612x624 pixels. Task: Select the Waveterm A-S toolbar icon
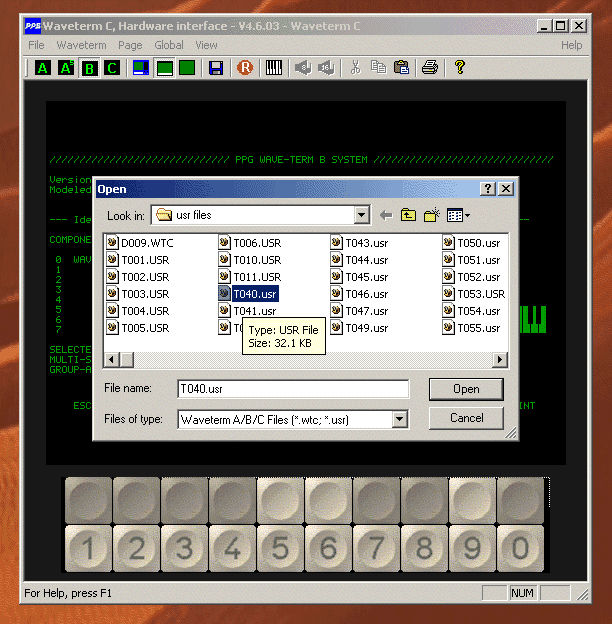(x=66, y=68)
